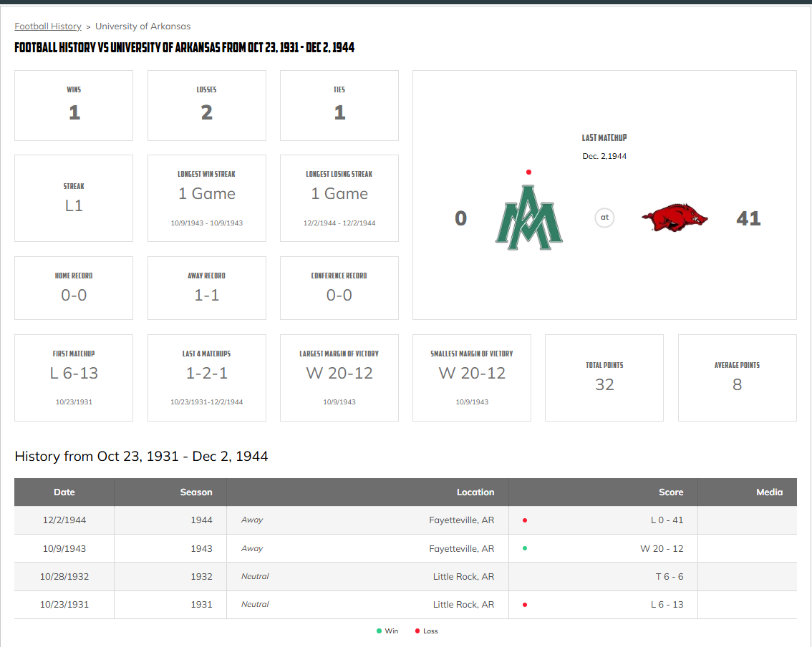The image size is (812, 647).
Task: Select the Wins stat card
Action: point(74,106)
